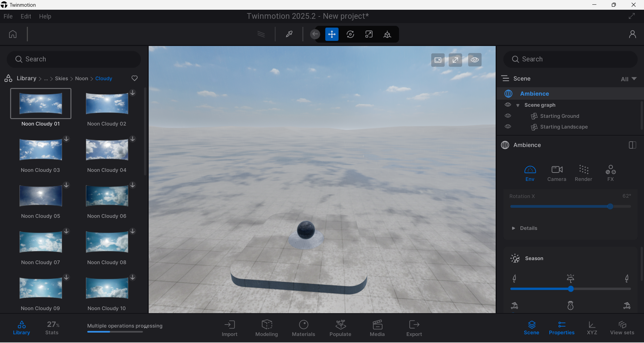
Task: Click the Home icon
Action: click(13, 34)
